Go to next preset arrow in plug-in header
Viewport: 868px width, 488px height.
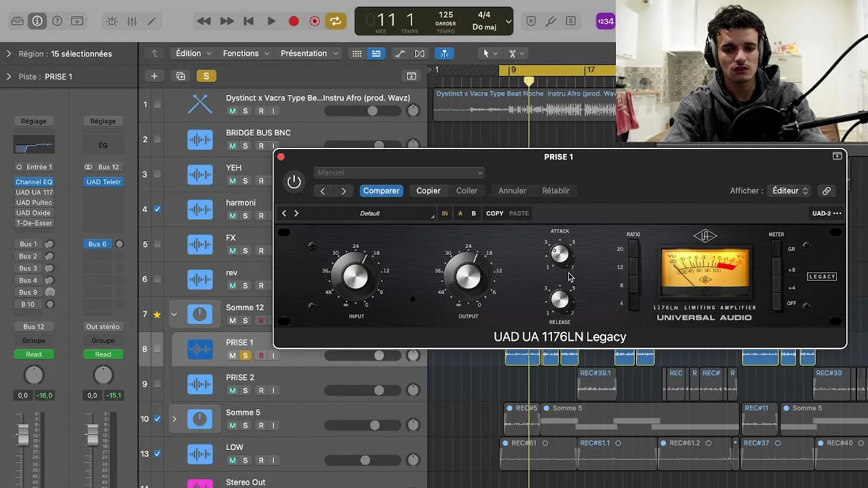point(344,191)
